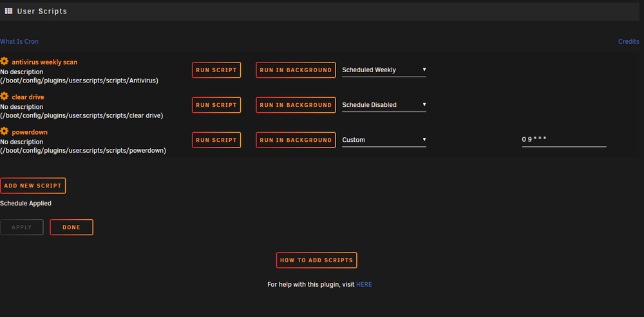Click the gear icon next to clear drive
Viewport: 644px width, 317px height.
pyautogui.click(x=4, y=96)
